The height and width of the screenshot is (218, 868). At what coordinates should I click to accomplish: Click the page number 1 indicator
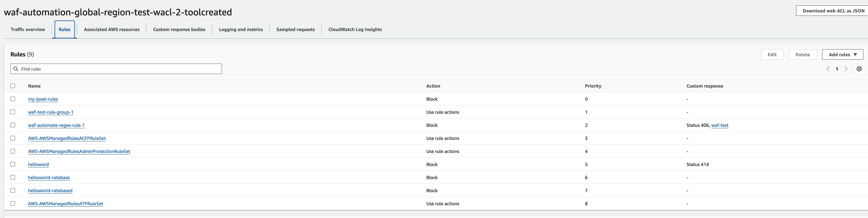click(837, 69)
